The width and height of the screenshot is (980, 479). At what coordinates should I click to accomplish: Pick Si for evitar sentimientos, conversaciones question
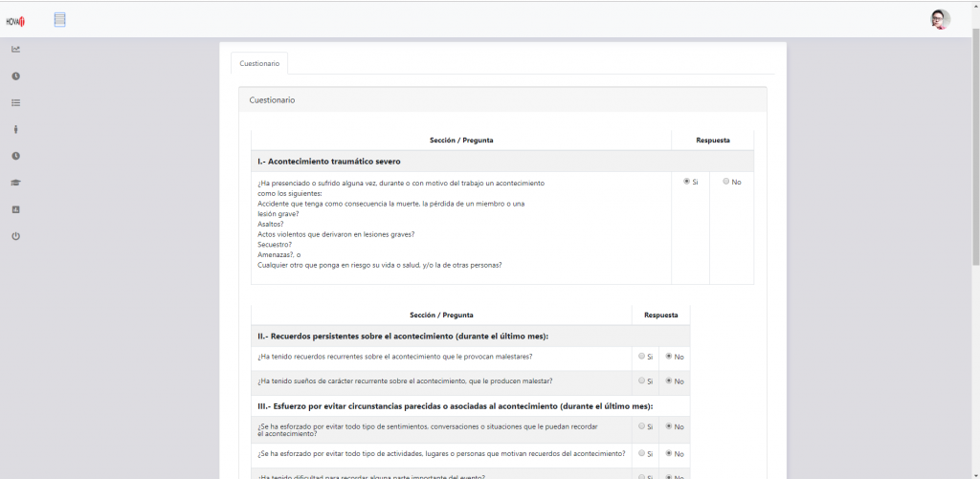pos(641,425)
